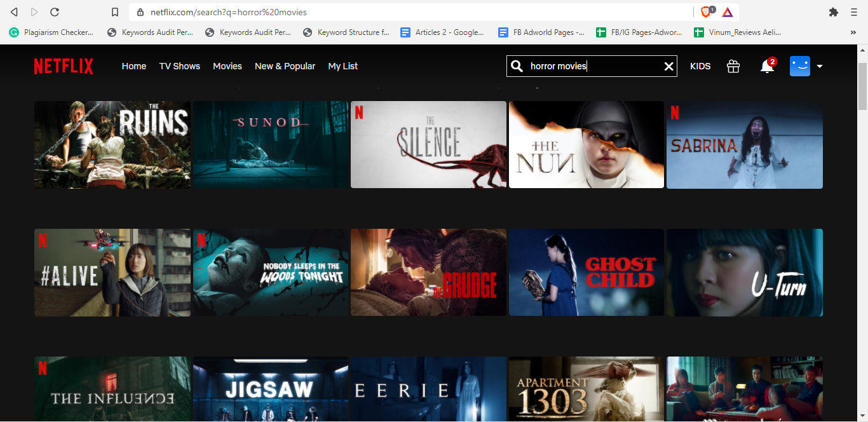Open Articles 2 Google bookmark
The image size is (868, 422).
442,32
